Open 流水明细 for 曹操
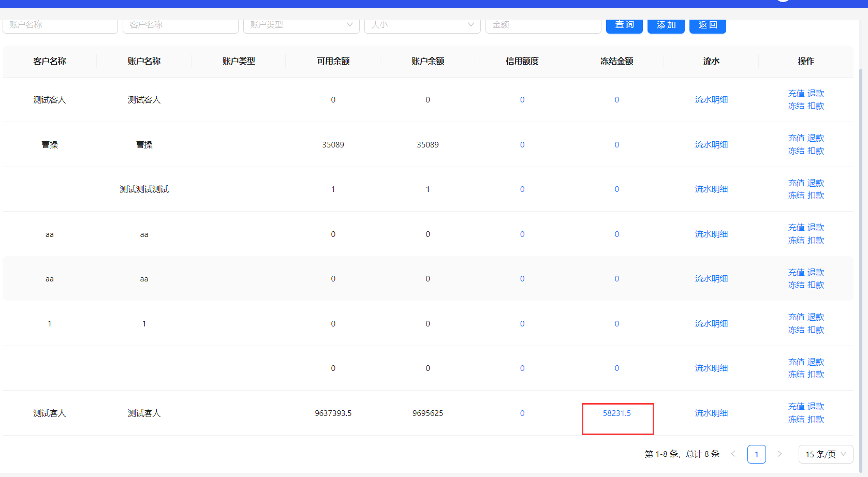 point(711,145)
